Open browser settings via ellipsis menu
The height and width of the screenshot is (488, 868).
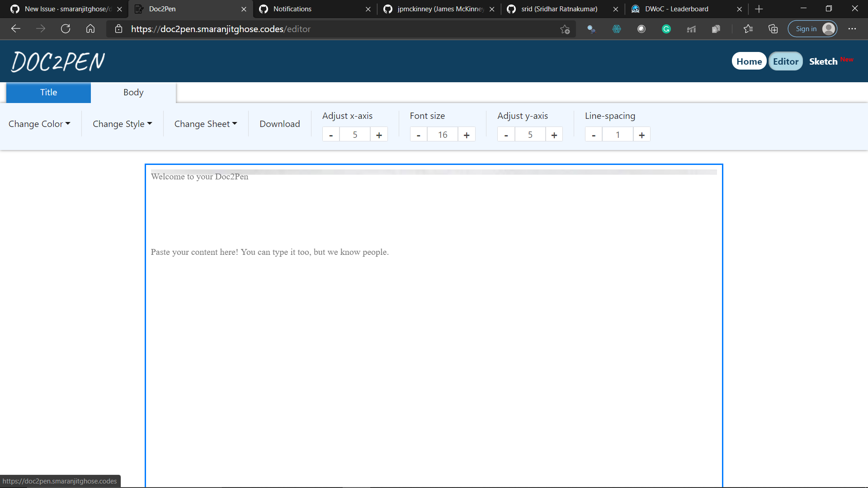(x=853, y=28)
